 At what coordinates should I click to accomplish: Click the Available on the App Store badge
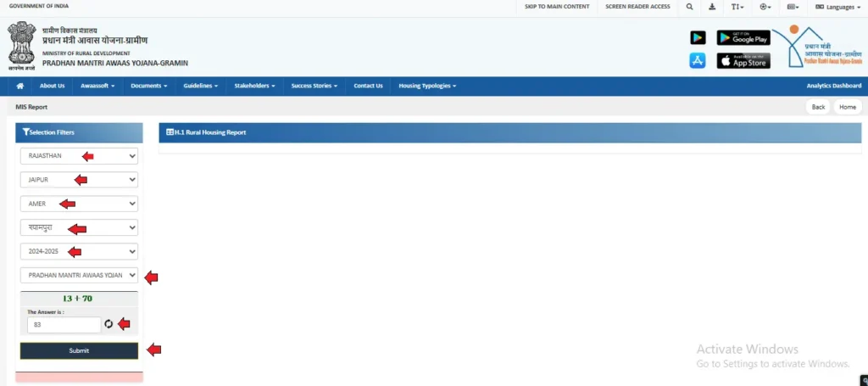click(x=743, y=60)
